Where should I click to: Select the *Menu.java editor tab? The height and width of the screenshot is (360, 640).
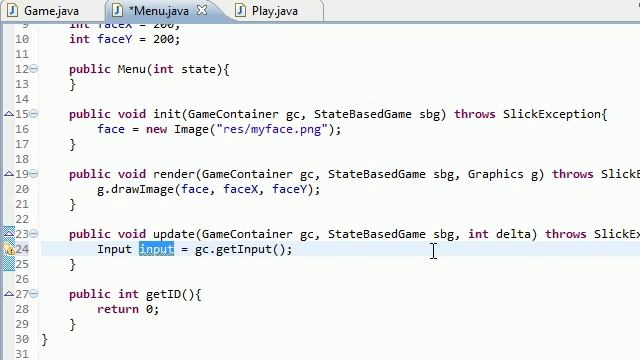158,11
